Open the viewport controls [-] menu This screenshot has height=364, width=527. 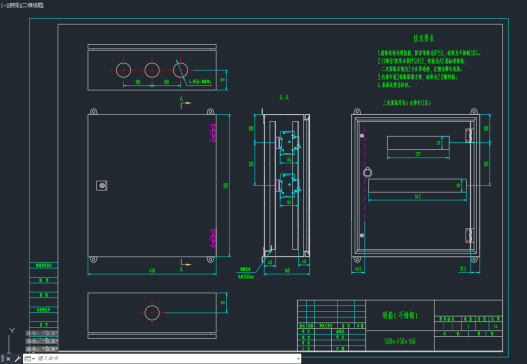[2, 5]
